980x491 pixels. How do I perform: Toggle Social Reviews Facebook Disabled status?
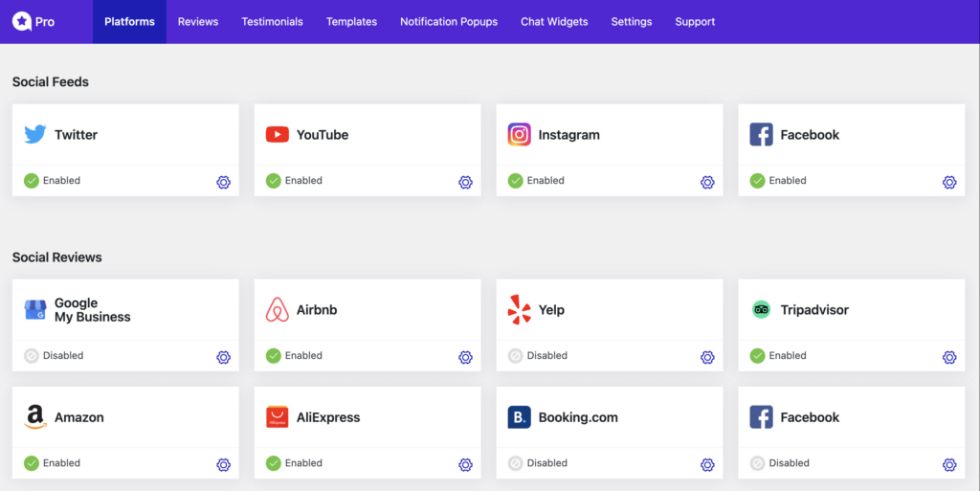pyautogui.click(x=779, y=463)
